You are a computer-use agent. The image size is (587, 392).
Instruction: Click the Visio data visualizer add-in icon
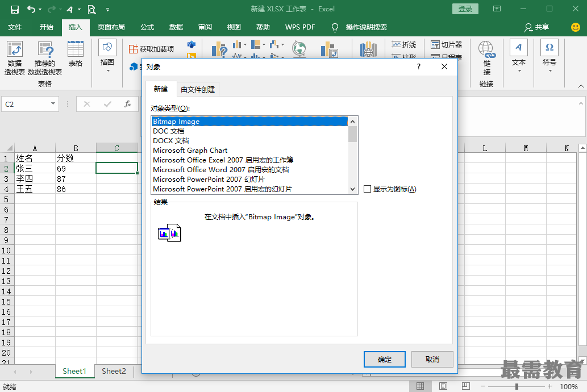[x=191, y=44]
